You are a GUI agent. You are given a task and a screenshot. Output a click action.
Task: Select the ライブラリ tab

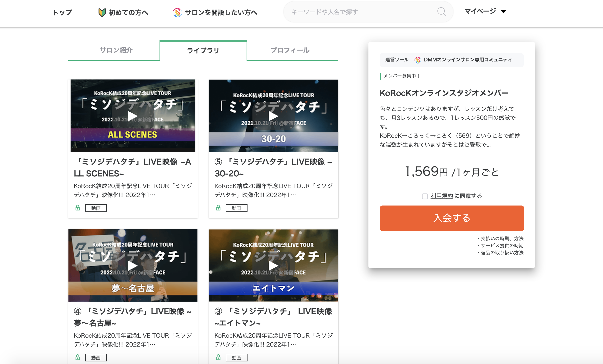[203, 51]
